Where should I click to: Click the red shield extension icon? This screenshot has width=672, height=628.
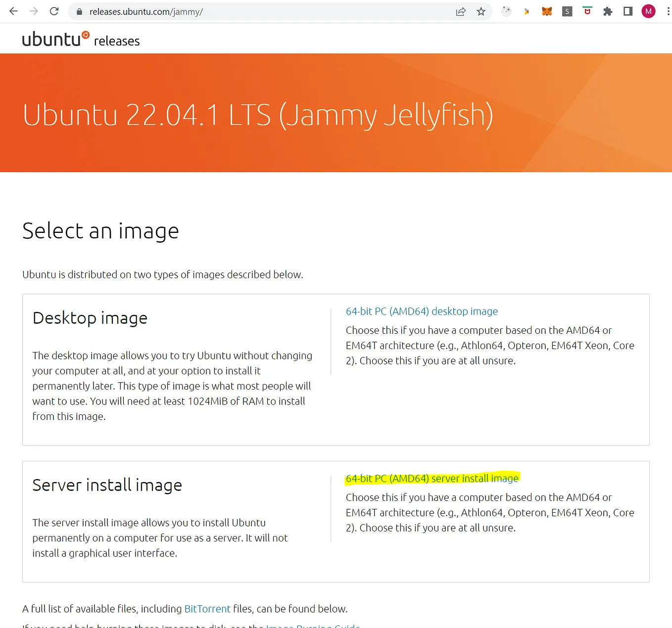pos(587,11)
